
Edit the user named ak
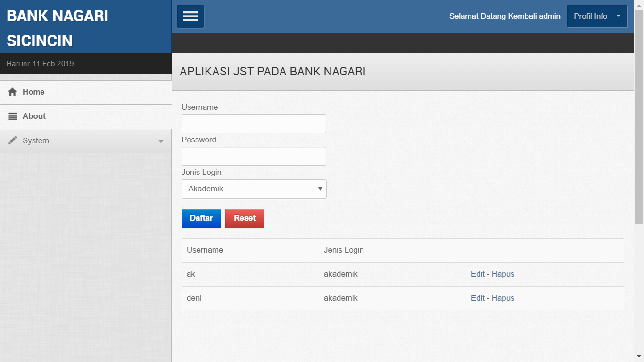[x=478, y=274]
